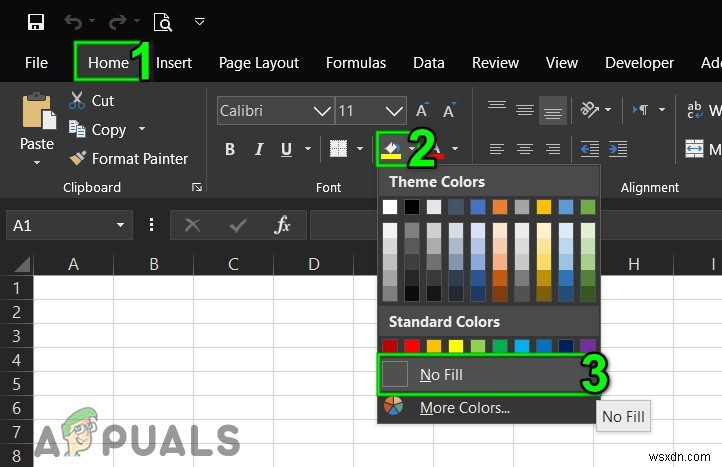Select row 3 header

(17, 336)
